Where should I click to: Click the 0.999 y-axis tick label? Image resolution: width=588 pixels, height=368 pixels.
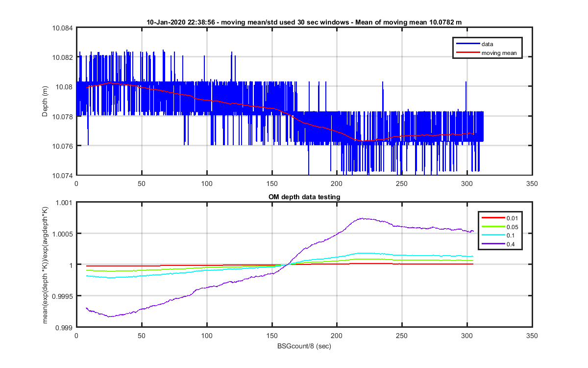(x=64, y=327)
